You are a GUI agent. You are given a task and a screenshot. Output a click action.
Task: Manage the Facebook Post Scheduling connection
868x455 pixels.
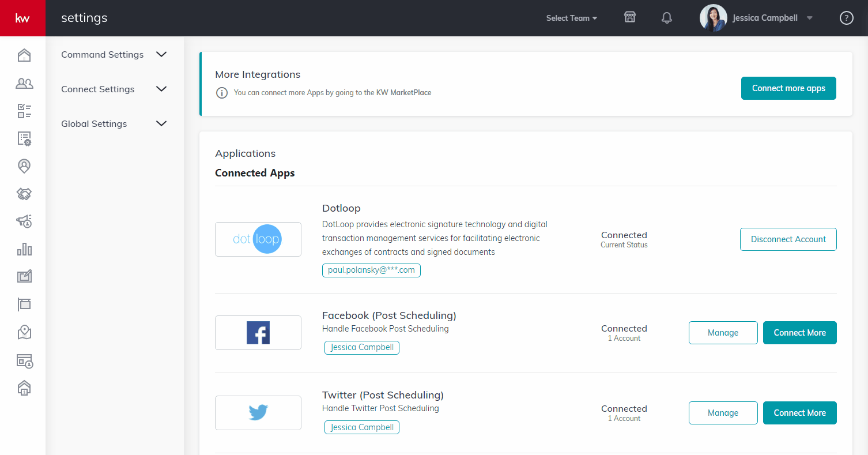click(x=723, y=332)
